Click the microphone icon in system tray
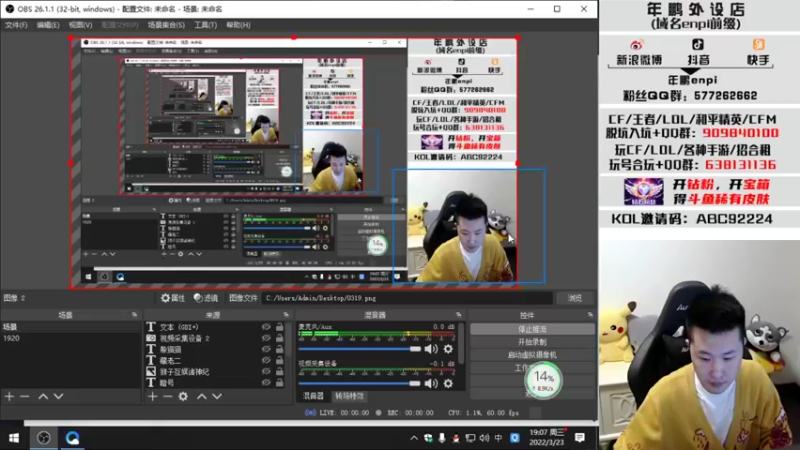The image size is (800, 450). pyautogui.click(x=442, y=438)
